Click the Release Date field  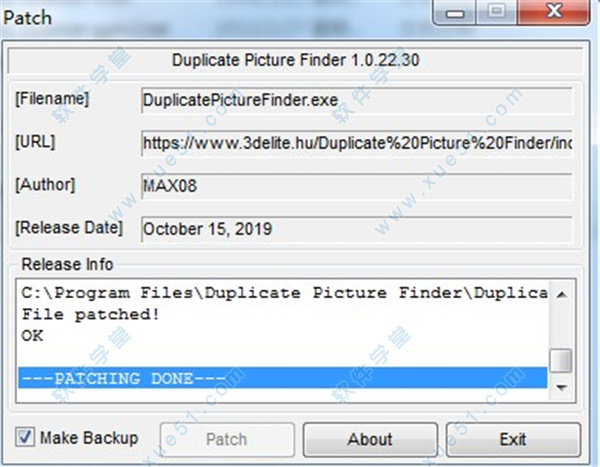357,229
